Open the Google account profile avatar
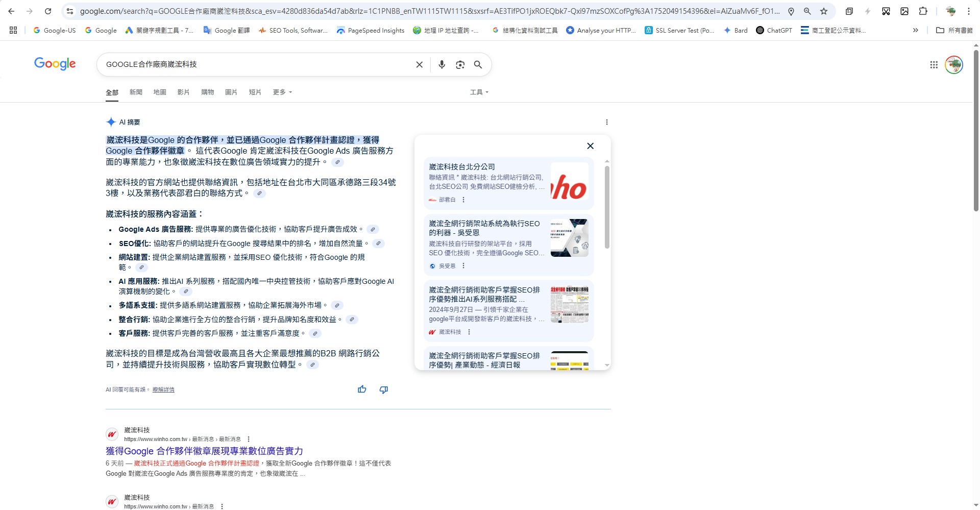This screenshot has width=980, height=510. tap(954, 64)
